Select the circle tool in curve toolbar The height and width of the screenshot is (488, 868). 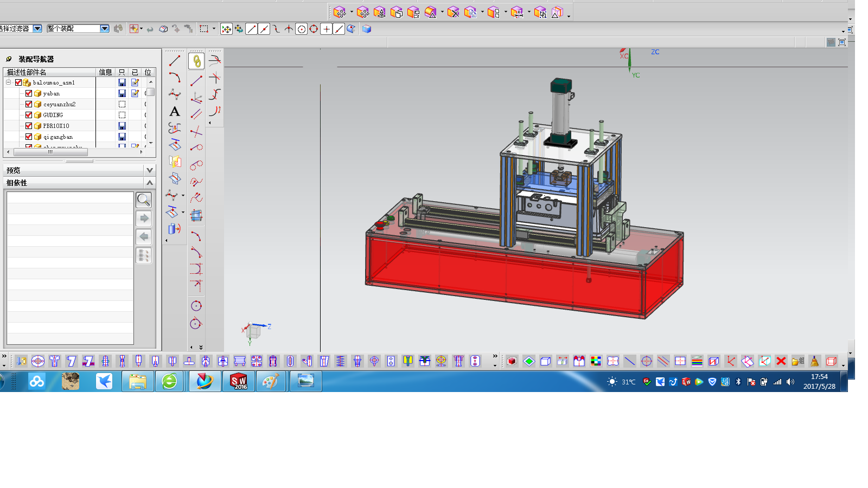[x=196, y=306]
